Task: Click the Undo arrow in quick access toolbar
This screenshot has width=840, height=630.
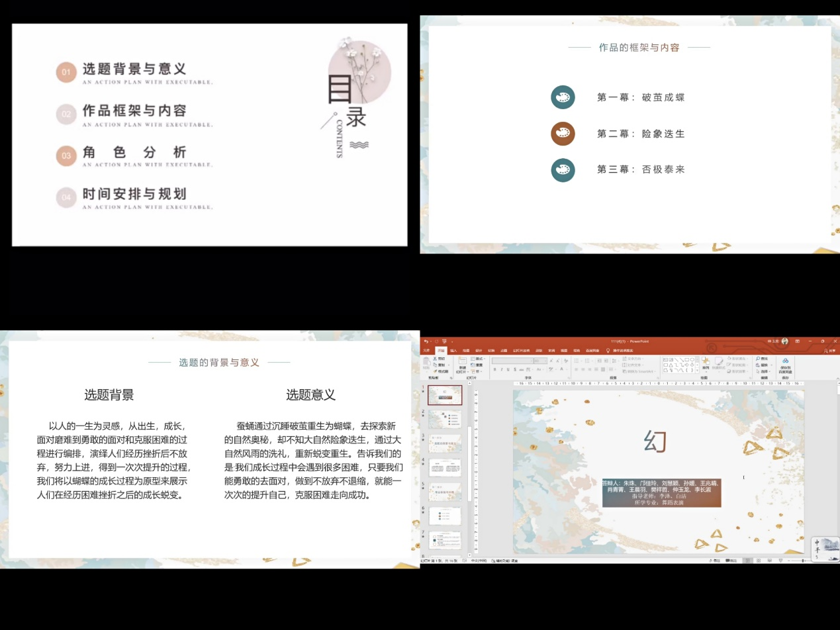Action: pos(426,341)
